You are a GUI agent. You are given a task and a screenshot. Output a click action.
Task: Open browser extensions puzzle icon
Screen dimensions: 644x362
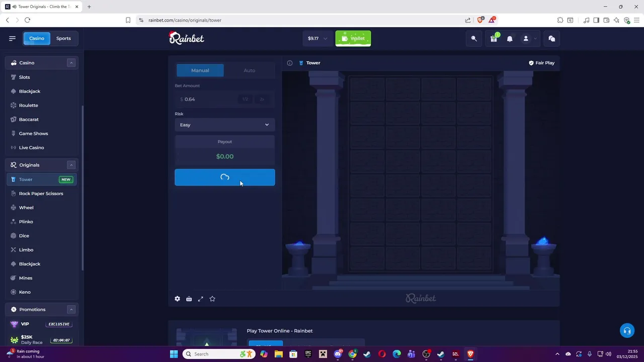(560, 20)
